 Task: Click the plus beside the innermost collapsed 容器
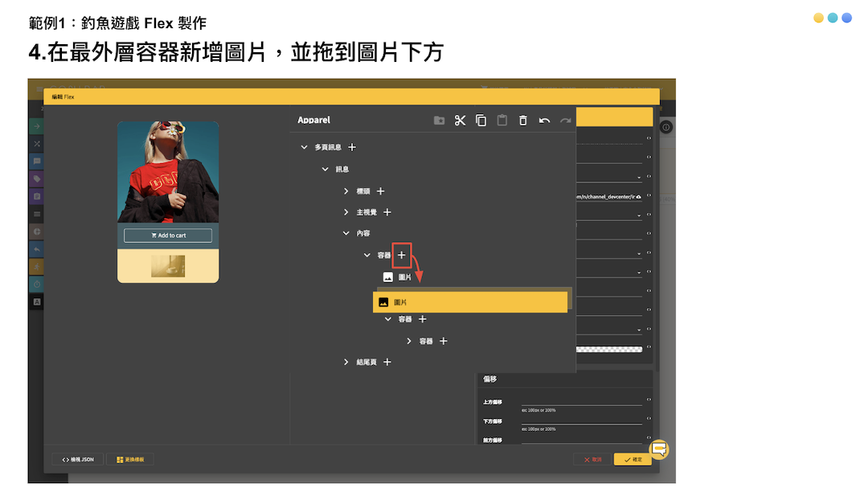(x=444, y=341)
